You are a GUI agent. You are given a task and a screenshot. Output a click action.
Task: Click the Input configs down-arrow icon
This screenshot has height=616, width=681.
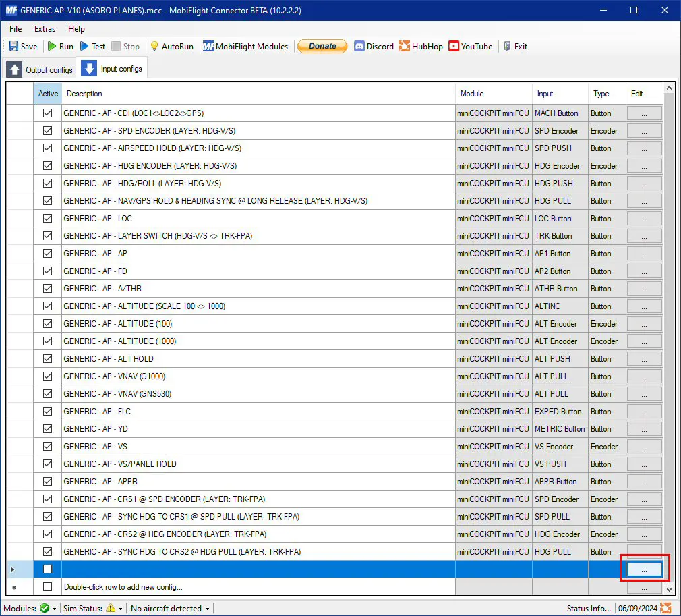click(88, 68)
